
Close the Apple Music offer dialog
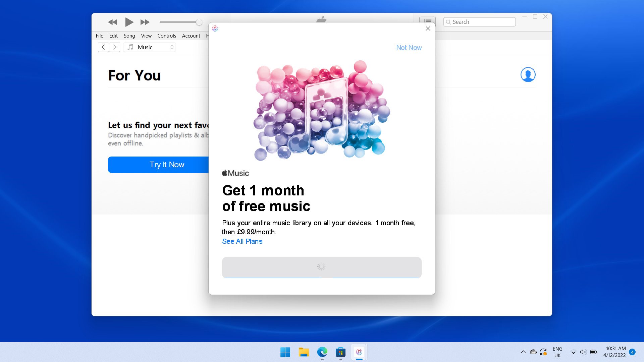pyautogui.click(x=428, y=28)
